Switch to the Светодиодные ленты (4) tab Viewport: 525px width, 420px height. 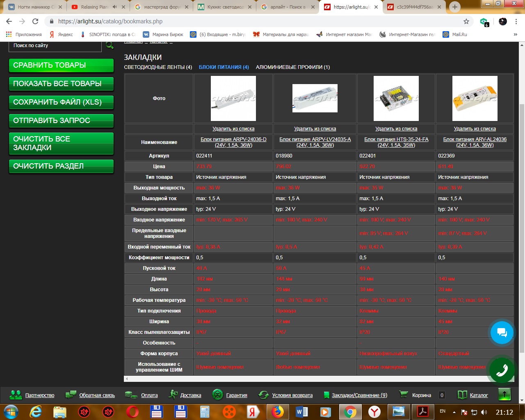pos(158,67)
